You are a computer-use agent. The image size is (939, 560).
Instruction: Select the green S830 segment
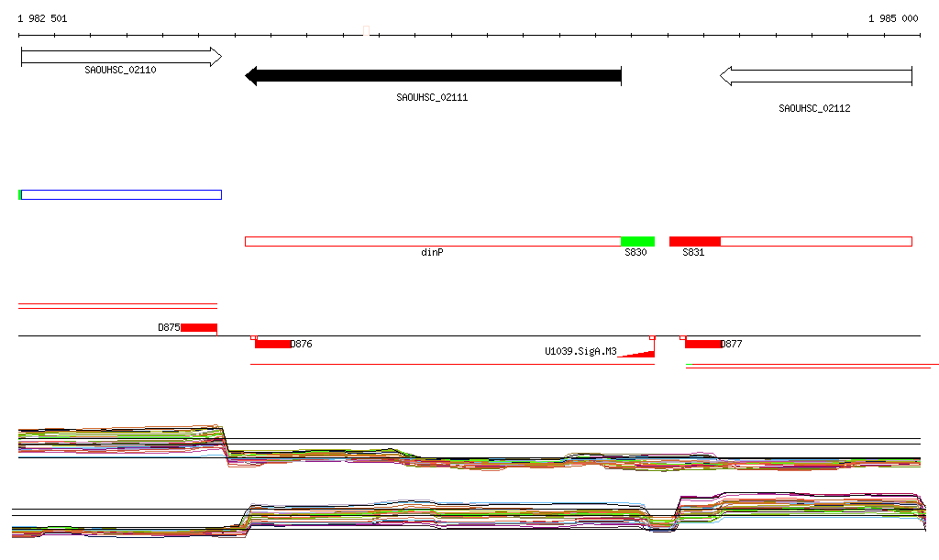coord(638,242)
